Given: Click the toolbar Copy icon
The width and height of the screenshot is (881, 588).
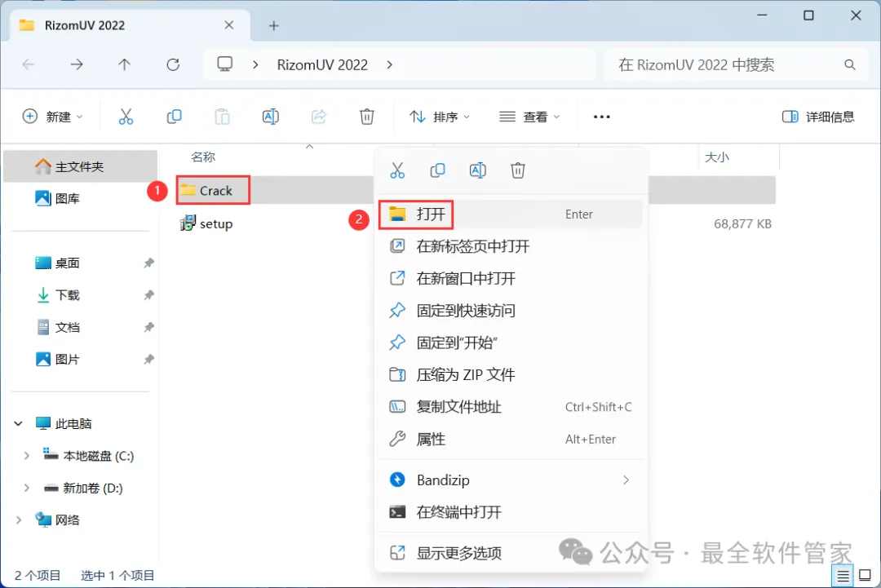Looking at the screenshot, I should (x=175, y=117).
